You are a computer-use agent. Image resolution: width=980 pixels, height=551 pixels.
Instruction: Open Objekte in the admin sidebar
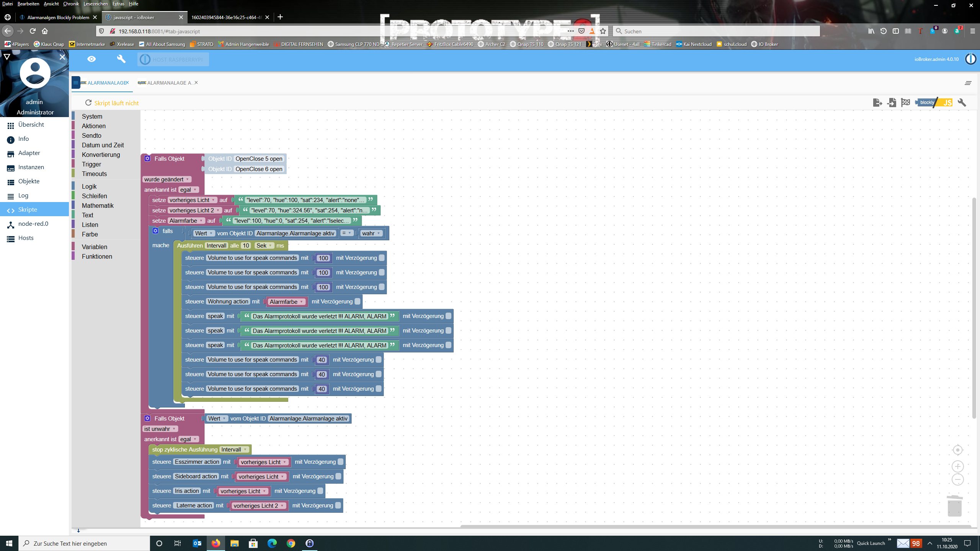pyautogui.click(x=29, y=181)
